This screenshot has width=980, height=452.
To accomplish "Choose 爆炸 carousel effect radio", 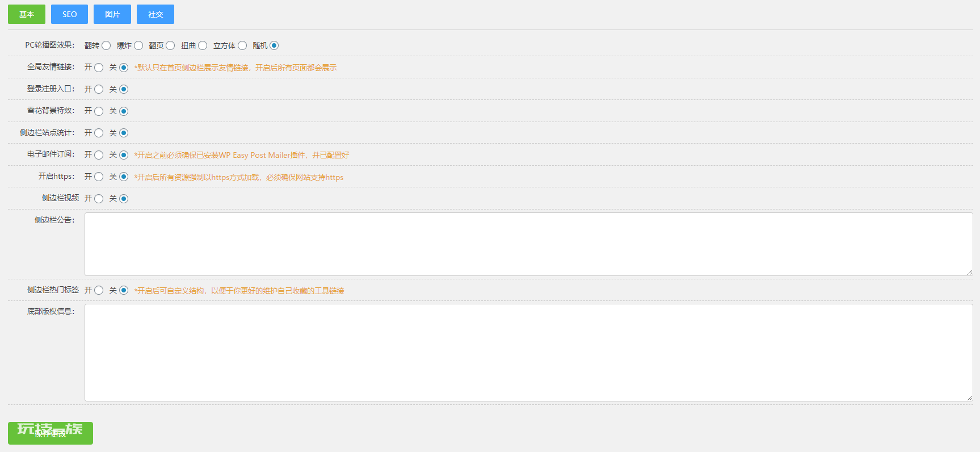I will click(138, 45).
